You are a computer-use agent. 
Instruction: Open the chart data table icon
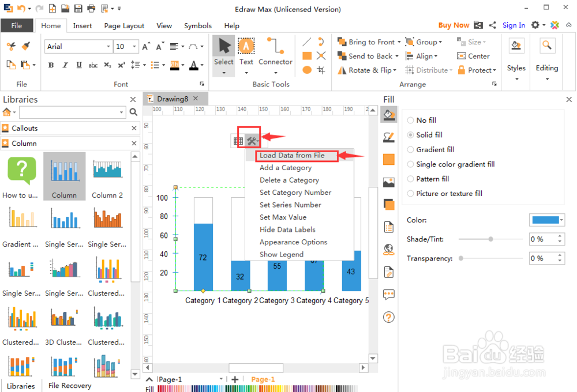tap(238, 141)
